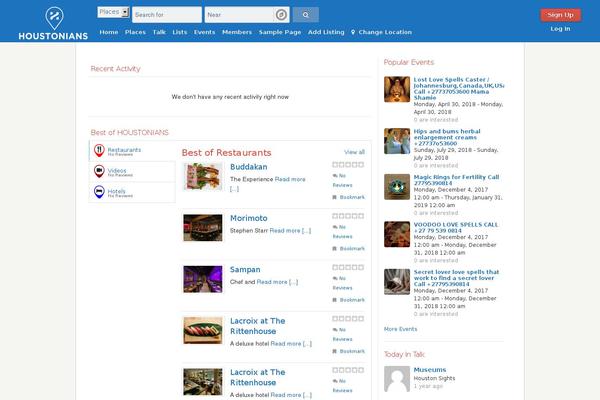The height and width of the screenshot is (400, 600).
Task: Click the Hotels category bed pin icon
Action: [99, 192]
